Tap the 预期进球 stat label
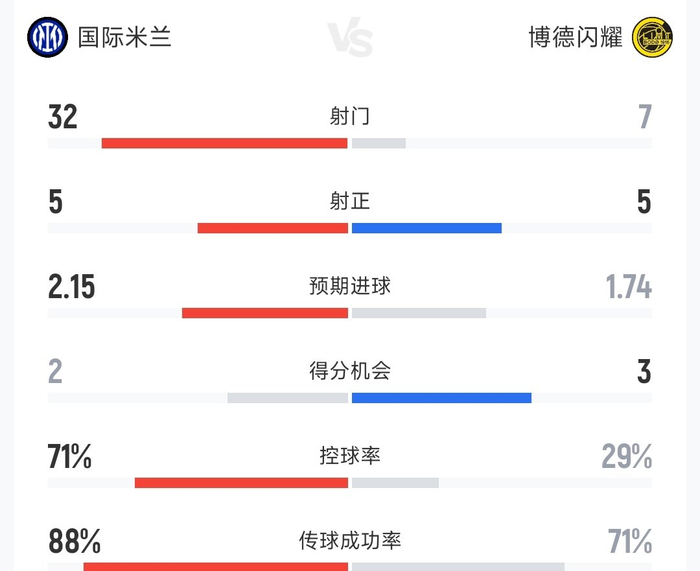The width and height of the screenshot is (700, 571). click(350, 286)
